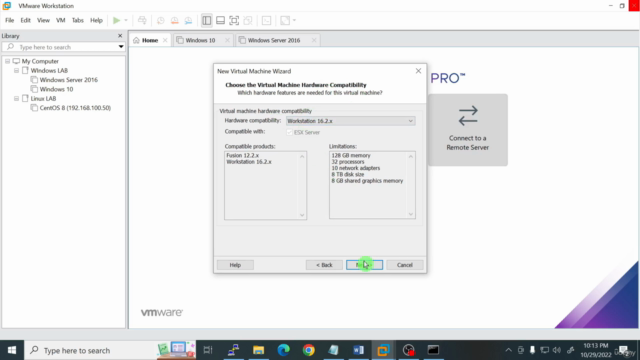640x360 pixels.
Task: Select the My Computer tree item
Action: point(40,61)
